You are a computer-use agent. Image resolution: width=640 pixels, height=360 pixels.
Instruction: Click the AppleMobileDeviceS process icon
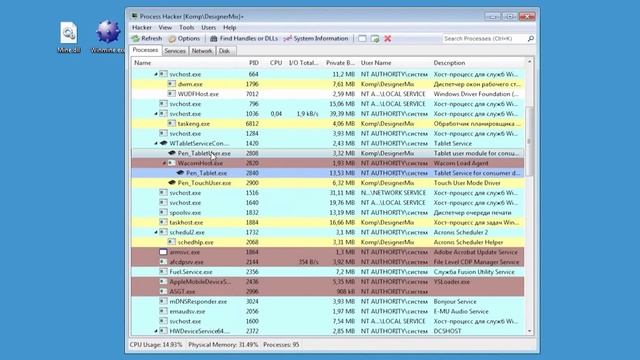(x=163, y=281)
